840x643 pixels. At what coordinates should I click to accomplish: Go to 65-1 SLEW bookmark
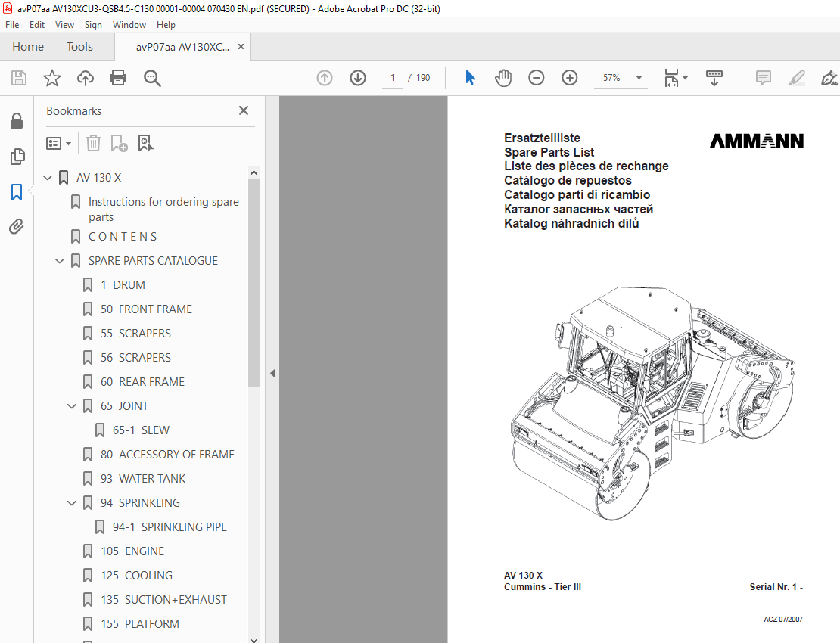[x=141, y=430]
